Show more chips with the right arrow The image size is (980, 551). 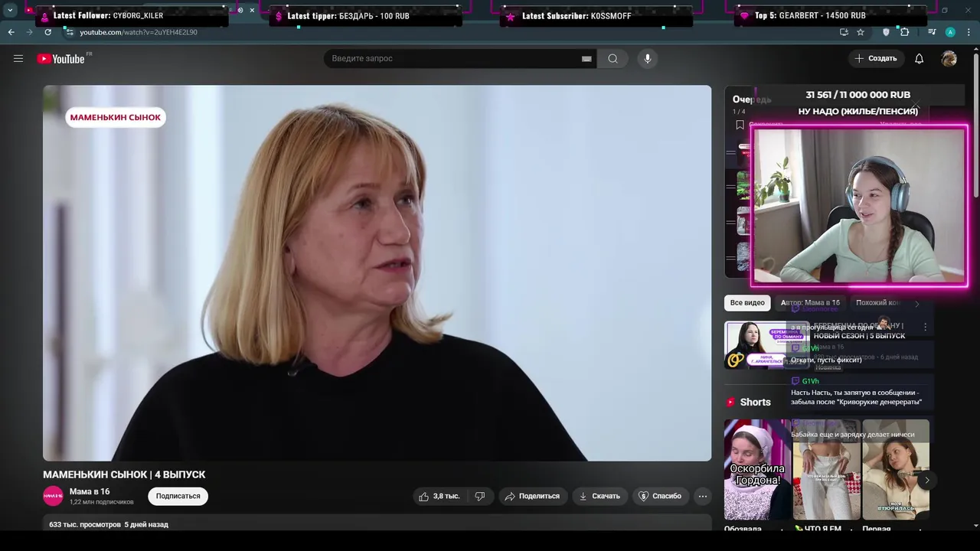tap(917, 304)
